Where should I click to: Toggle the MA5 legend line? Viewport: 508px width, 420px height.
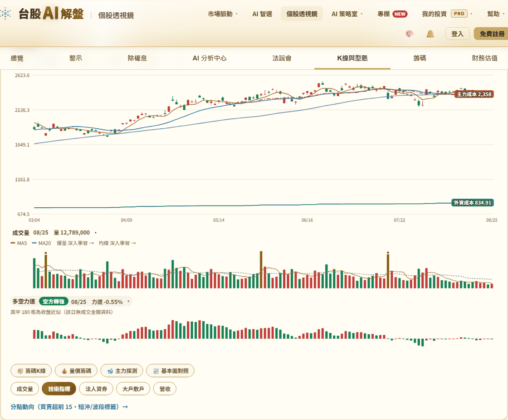point(19,243)
